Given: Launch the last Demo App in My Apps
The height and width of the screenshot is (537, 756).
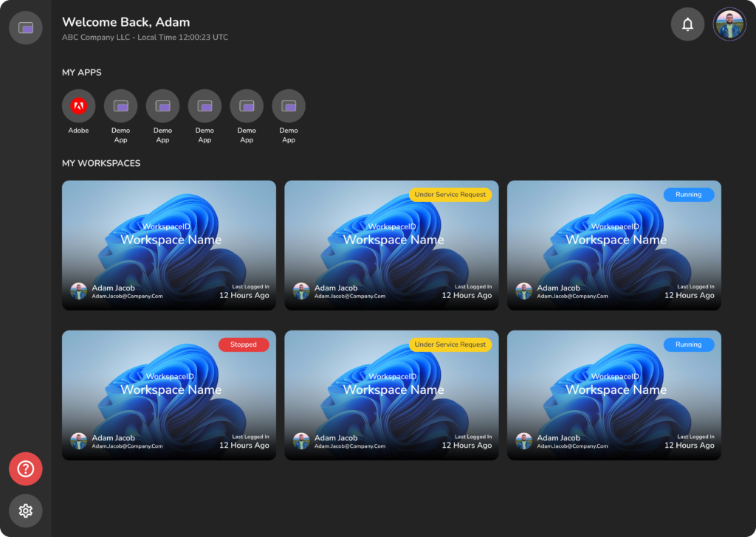Looking at the screenshot, I should [x=289, y=106].
